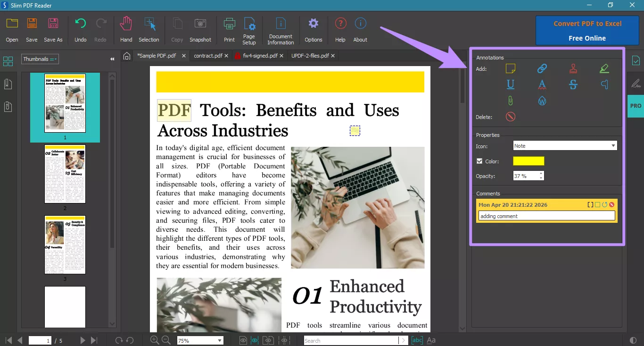Screen dimensions: 644x346
Task: Open the Snapshot tool
Action: point(200,28)
